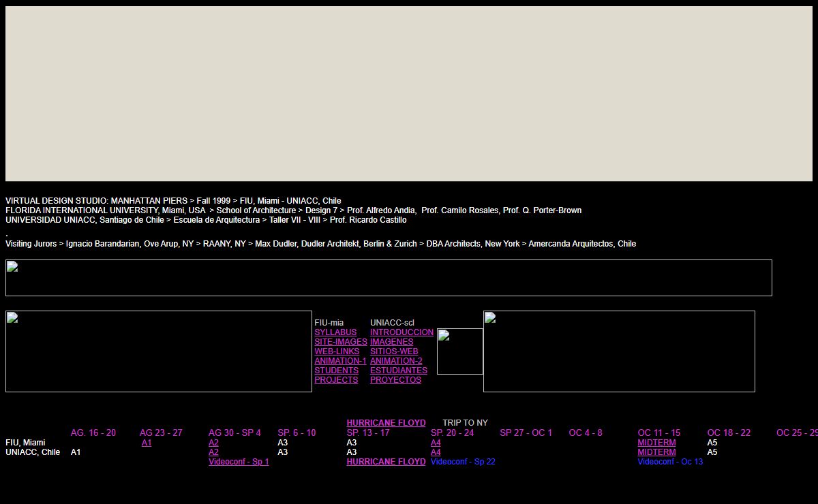The height and width of the screenshot is (504, 818).
Task: Click the UNIACC, Chile row label
Action: coord(33,452)
